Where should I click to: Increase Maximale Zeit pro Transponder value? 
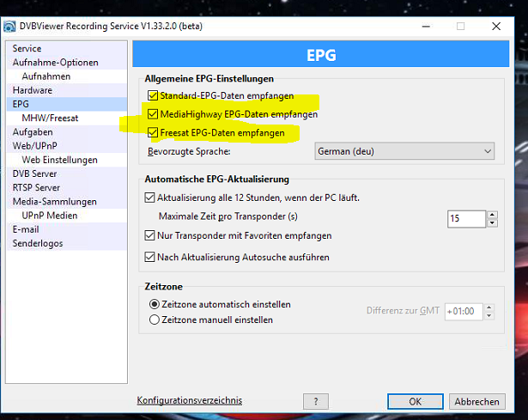pos(492,215)
